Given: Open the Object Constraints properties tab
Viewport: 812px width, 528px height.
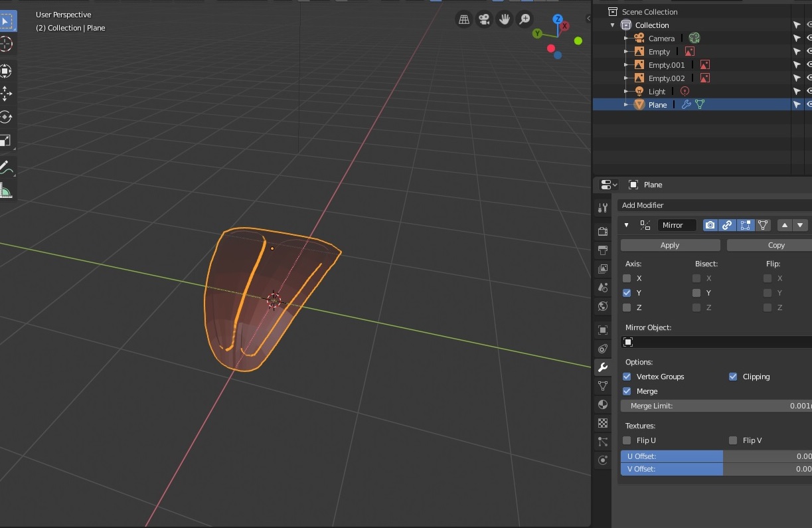Looking at the screenshot, I should click(x=603, y=349).
